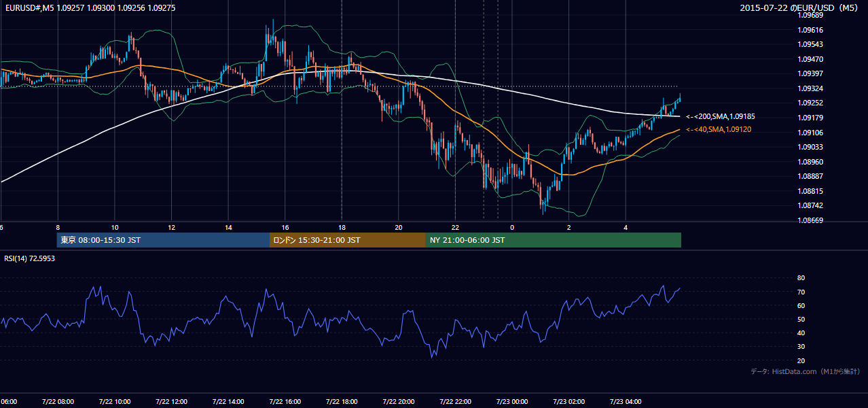Click the 7/23 04:00 time label
Screen dimensions: 868x408
626,401
